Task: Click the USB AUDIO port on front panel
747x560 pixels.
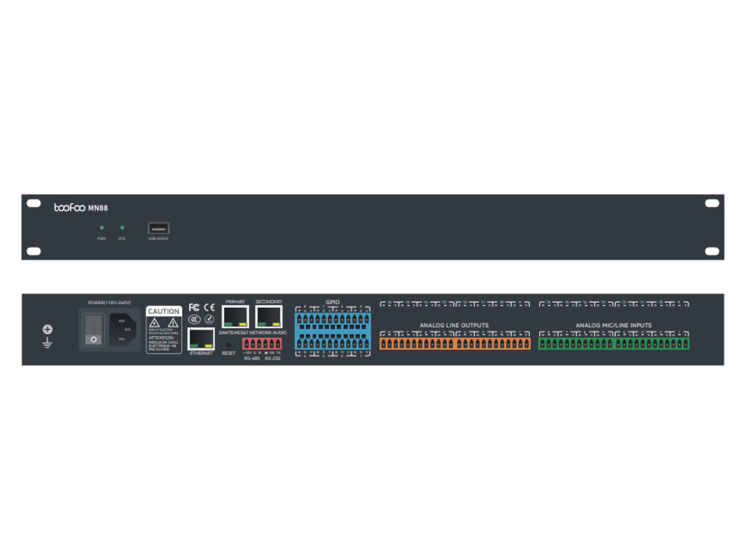Action: (158, 228)
